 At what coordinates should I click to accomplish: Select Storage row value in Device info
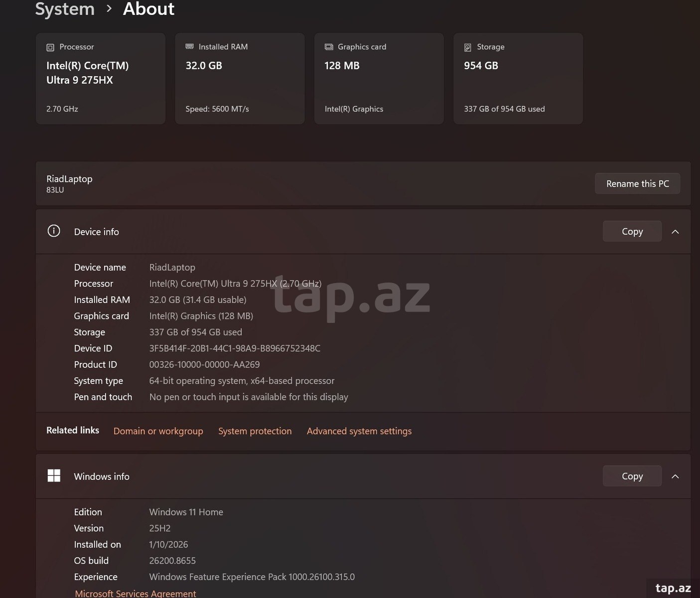click(195, 332)
